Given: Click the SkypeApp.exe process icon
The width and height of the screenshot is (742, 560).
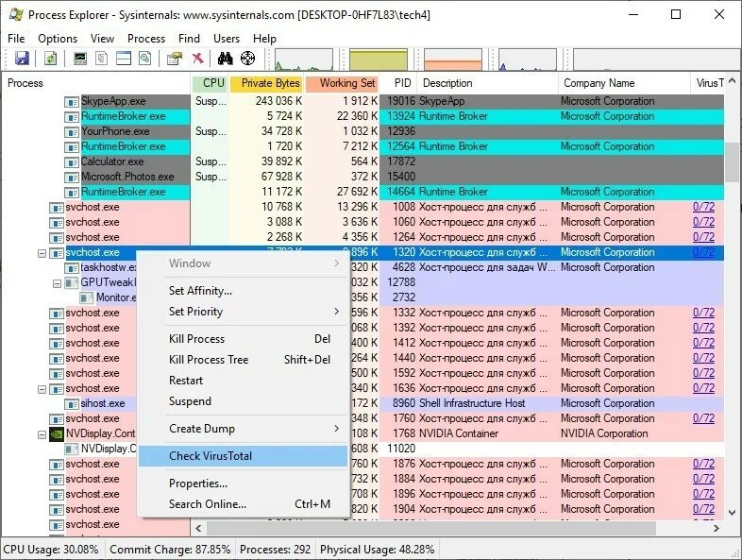Looking at the screenshot, I should tap(72, 102).
